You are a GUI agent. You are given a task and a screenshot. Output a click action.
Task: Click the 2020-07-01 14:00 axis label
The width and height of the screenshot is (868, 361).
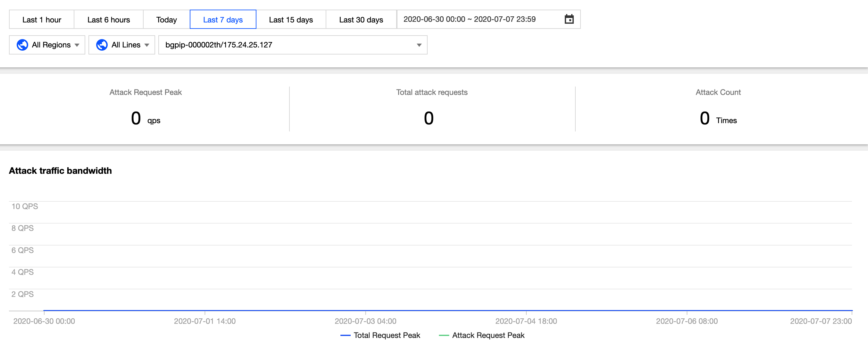tap(205, 321)
